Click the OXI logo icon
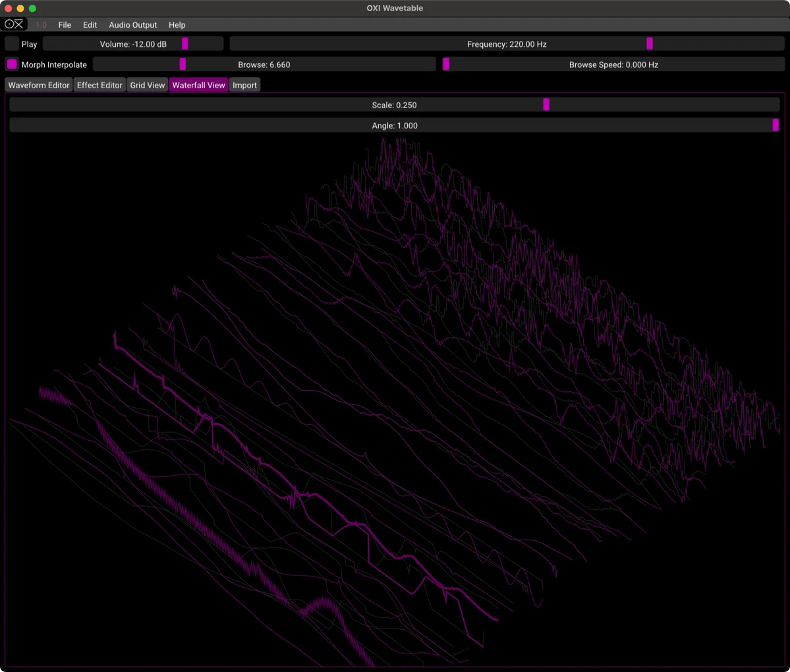This screenshot has height=672, width=790. pyautogui.click(x=14, y=24)
